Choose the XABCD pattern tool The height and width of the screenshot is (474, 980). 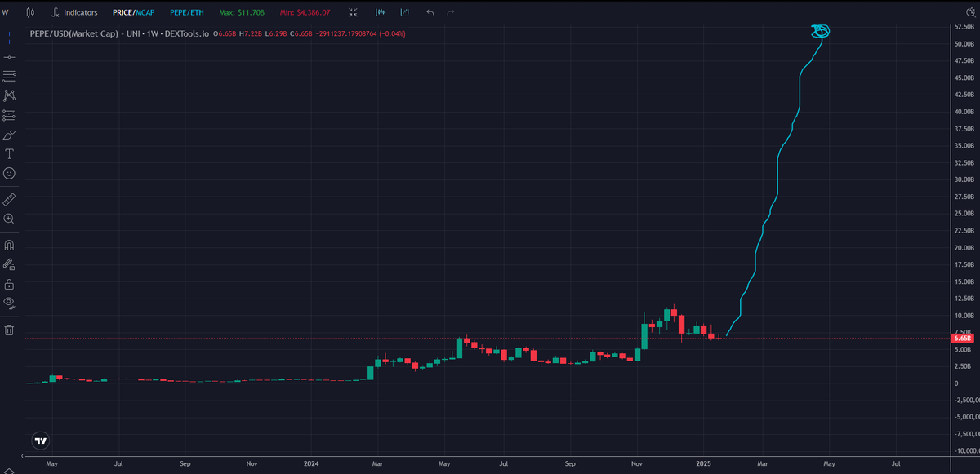[9, 96]
